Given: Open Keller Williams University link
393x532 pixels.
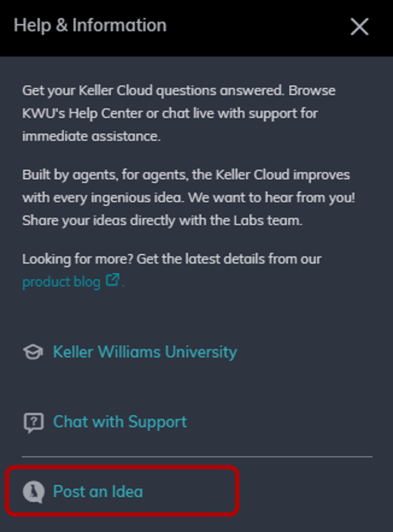Looking at the screenshot, I should point(145,352).
